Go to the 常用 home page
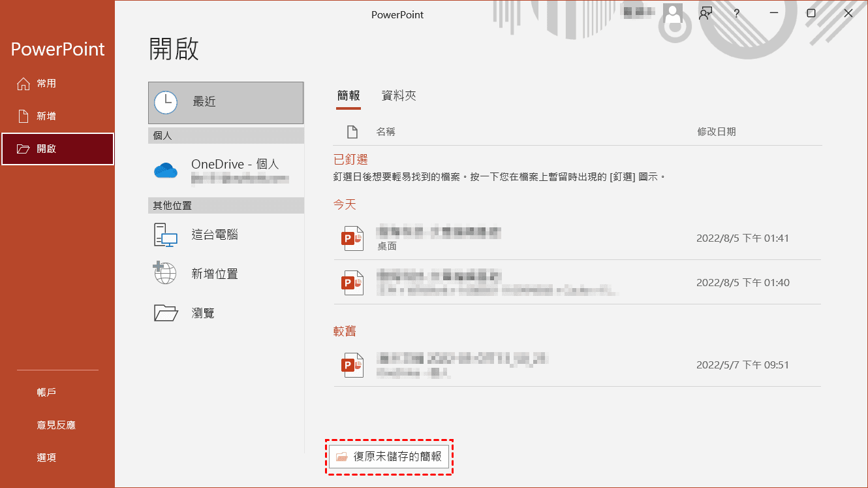 [57, 84]
